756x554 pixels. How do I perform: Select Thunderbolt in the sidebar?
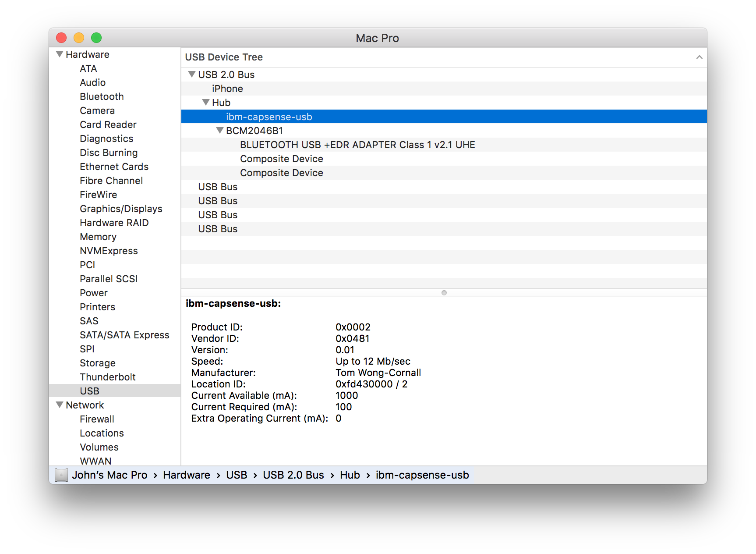coord(107,376)
